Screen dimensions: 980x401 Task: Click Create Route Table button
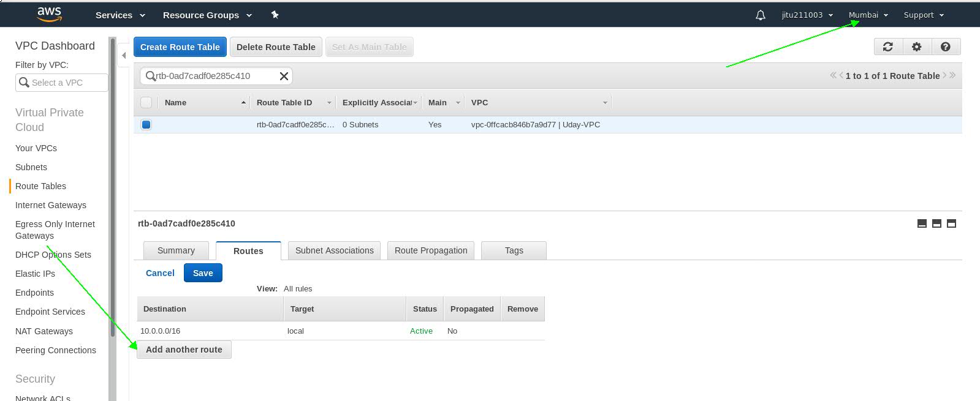tap(180, 47)
